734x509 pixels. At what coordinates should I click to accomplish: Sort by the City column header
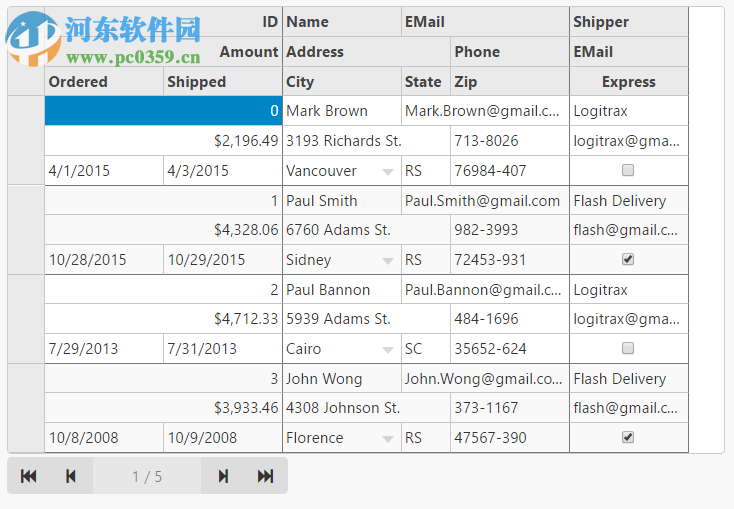342,81
